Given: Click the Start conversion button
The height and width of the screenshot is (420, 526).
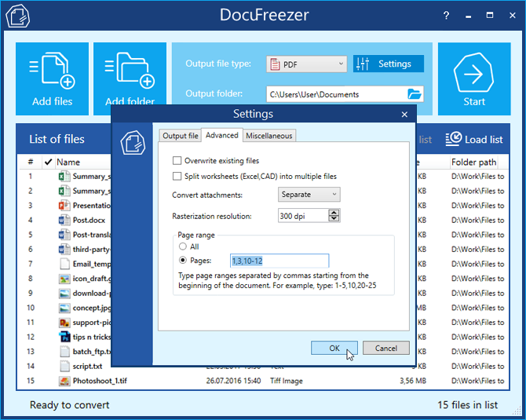Looking at the screenshot, I should click(x=474, y=79).
